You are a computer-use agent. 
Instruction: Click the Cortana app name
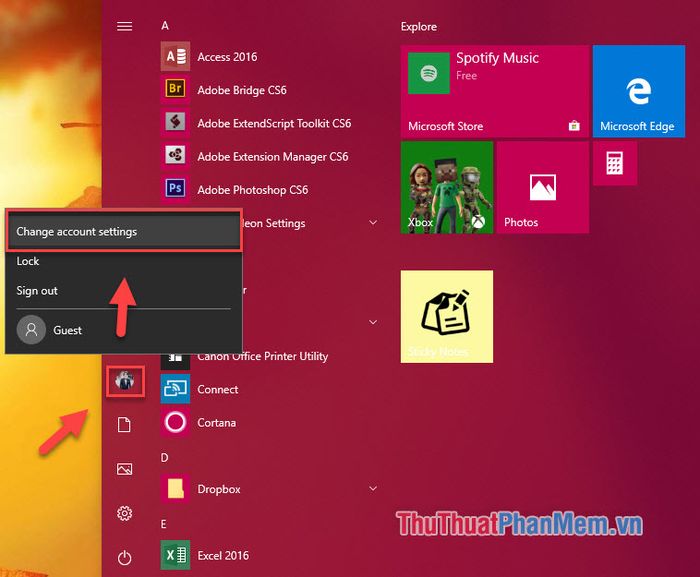(x=217, y=422)
